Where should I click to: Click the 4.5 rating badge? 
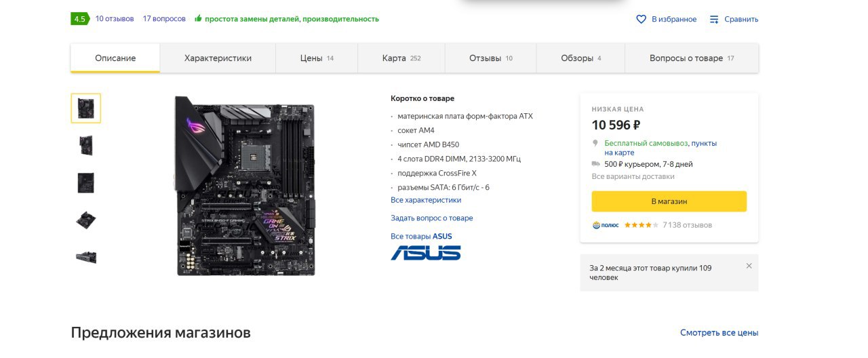[x=79, y=19]
